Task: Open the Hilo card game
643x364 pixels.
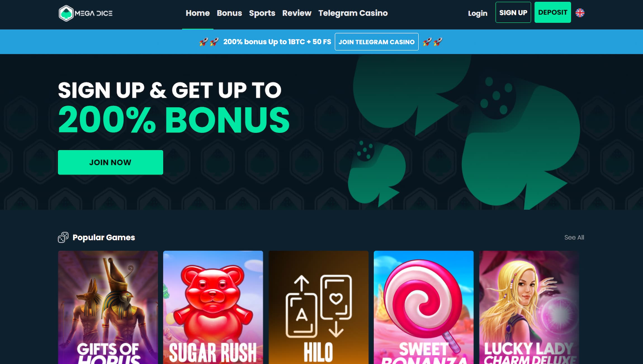Action: [318, 307]
